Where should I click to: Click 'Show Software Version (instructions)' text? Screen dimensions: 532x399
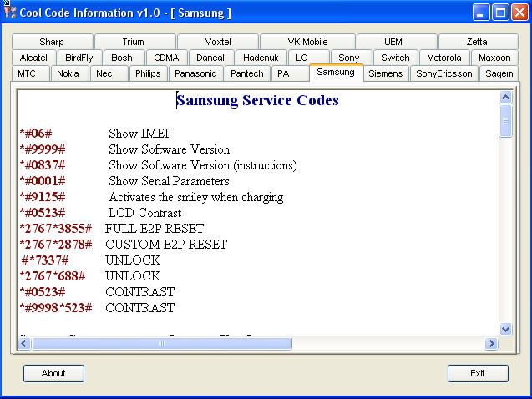pyautogui.click(x=203, y=165)
